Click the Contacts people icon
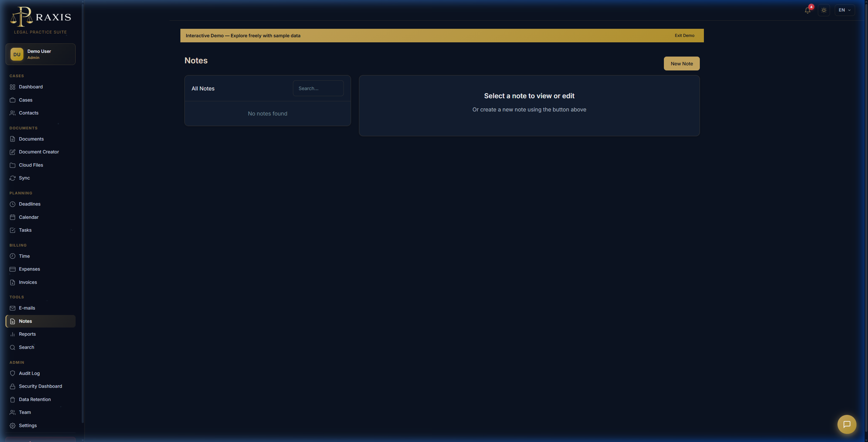This screenshot has width=868, height=442. point(13,113)
